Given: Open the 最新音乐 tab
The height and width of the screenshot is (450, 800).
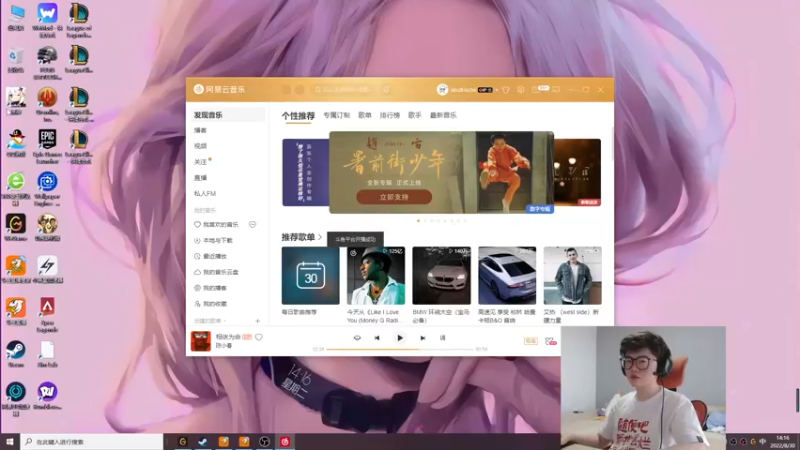Looking at the screenshot, I should pyautogui.click(x=443, y=115).
